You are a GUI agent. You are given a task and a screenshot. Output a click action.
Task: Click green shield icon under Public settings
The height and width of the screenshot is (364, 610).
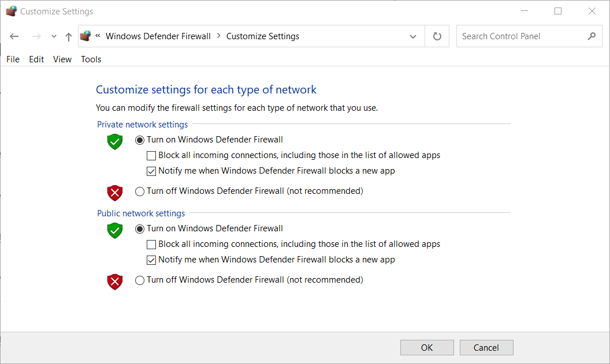coord(115,231)
